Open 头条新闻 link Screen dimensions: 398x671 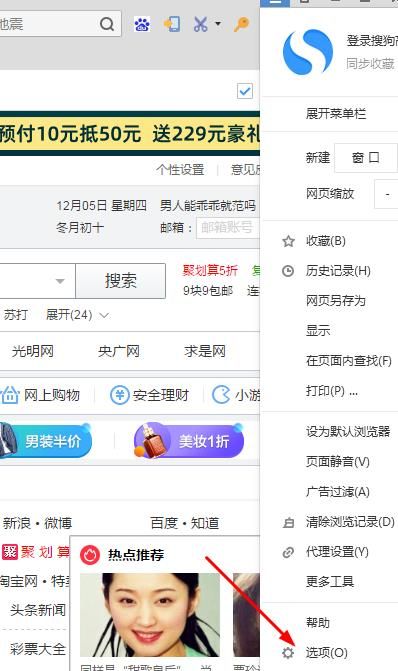pos(38,609)
